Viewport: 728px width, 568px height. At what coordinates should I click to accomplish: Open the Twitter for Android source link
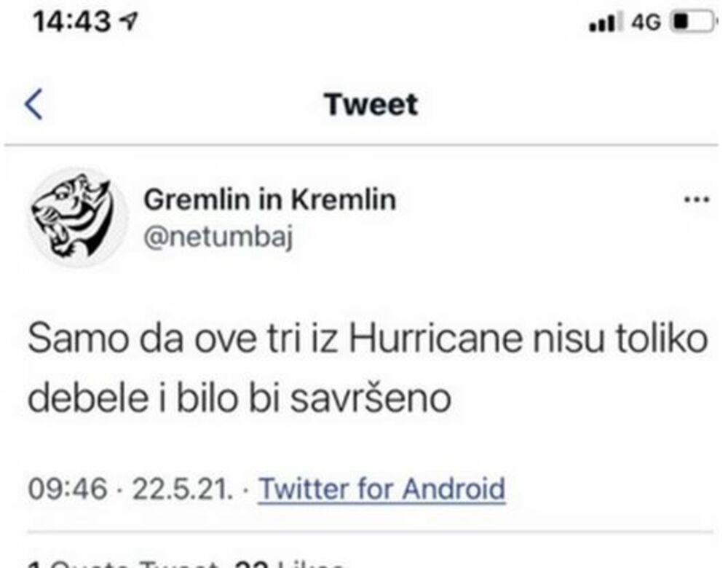point(382,488)
